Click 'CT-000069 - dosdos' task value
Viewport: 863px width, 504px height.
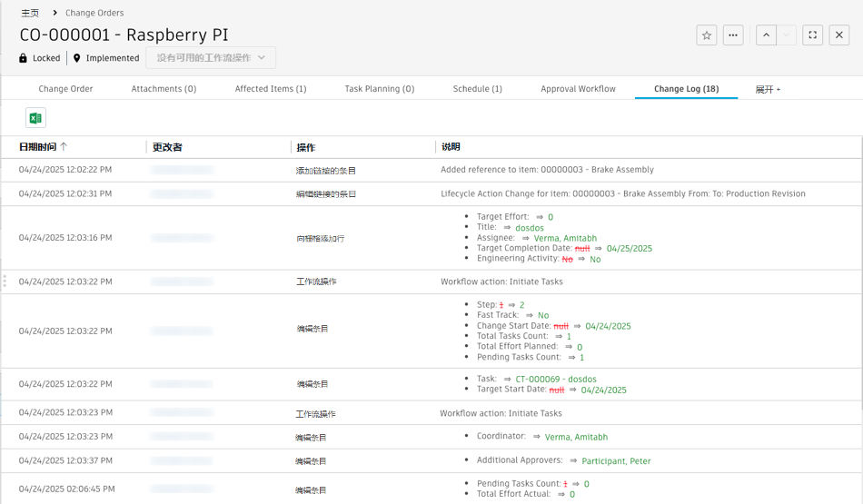click(x=556, y=379)
